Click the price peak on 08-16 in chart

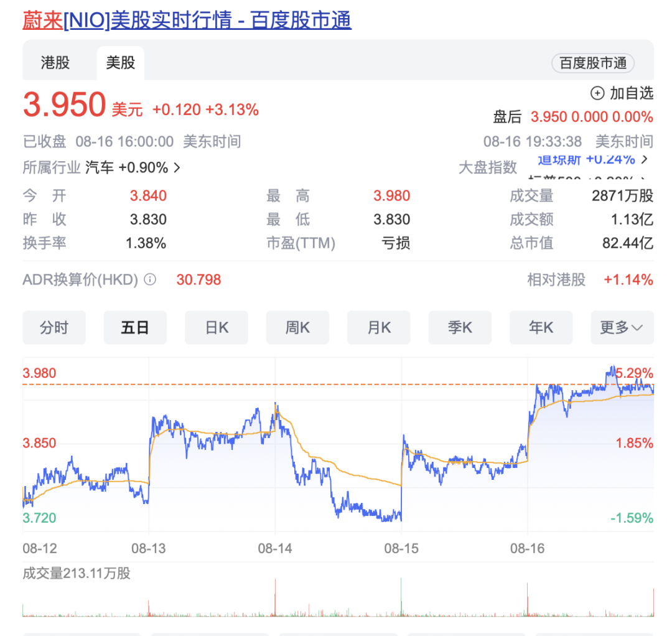pyautogui.click(x=612, y=369)
